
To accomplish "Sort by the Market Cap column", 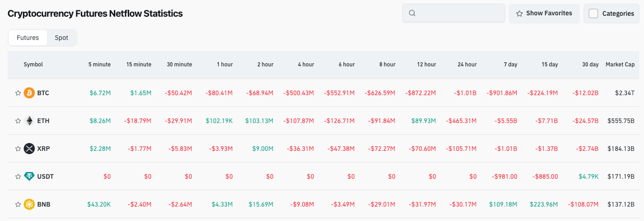I will click(620, 65).
